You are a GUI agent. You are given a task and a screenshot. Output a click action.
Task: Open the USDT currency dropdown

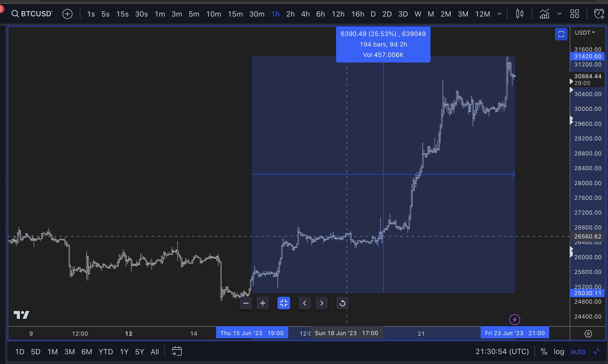point(585,33)
